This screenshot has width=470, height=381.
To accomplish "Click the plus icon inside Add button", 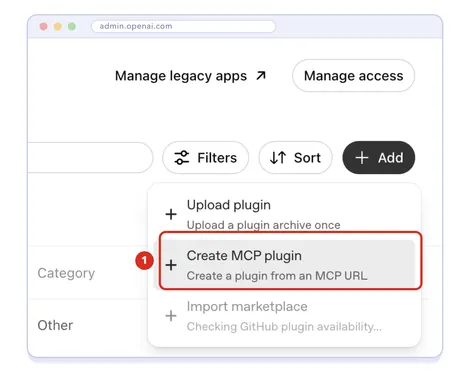I will (x=362, y=158).
